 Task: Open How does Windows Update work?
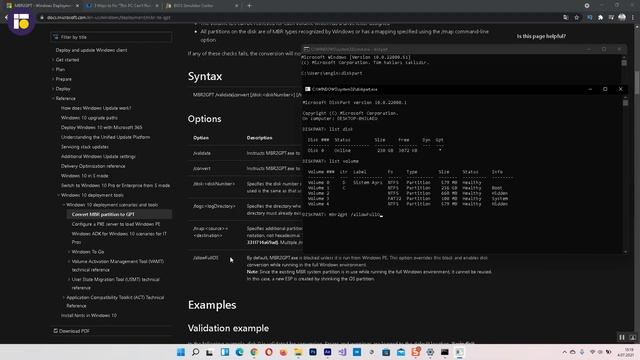pyautogui.click(x=96, y=108)
